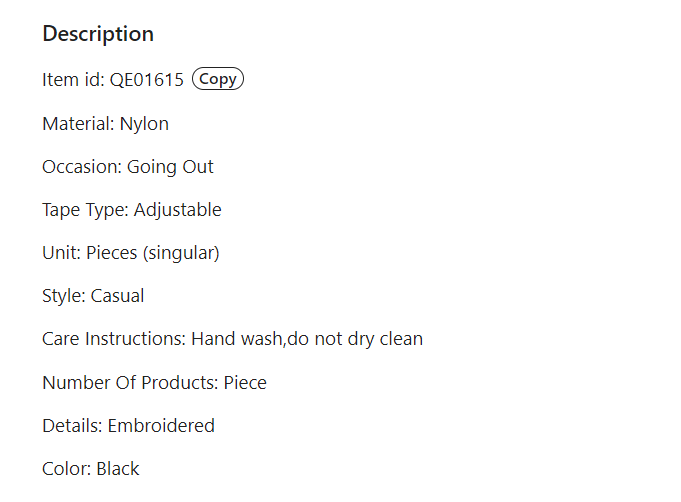Click the Unit label text
The width and height of the screenshot is (681, 502).
coord(61,253)
